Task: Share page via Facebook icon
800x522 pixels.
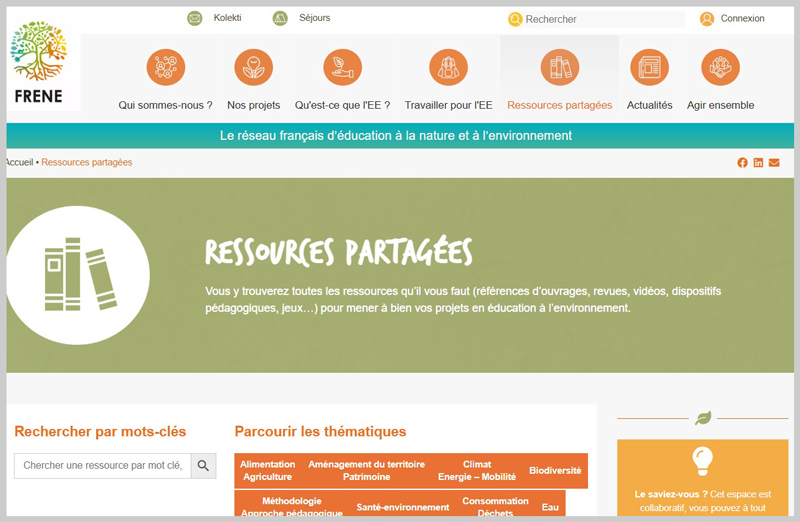Action: click(742, 163)
